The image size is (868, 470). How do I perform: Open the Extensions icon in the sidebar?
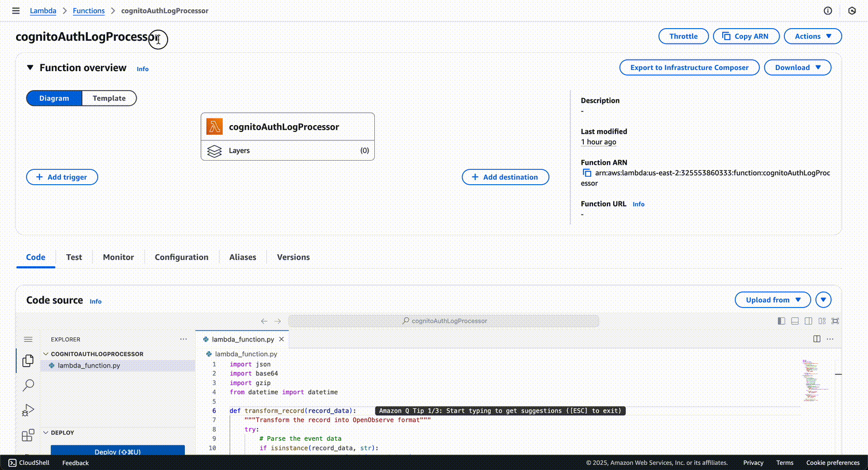point(28,434)
